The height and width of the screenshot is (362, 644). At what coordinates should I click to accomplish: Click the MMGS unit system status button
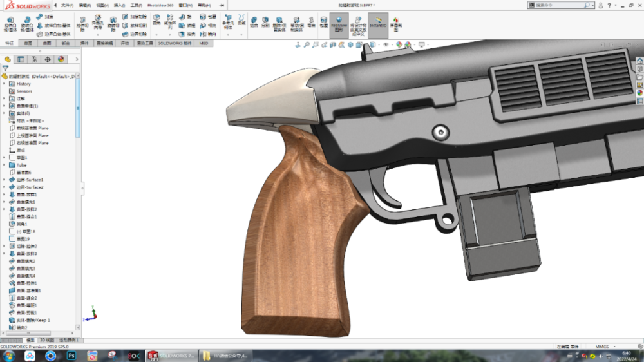tap(601, 347)
